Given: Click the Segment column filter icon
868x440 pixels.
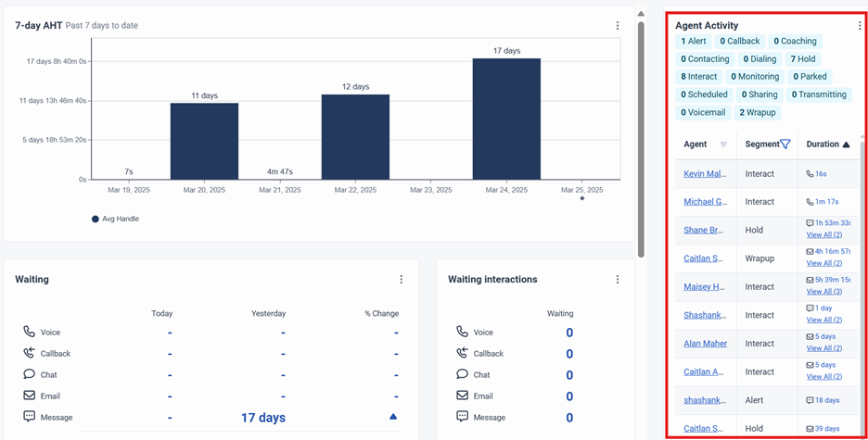Looking at the screenshot, I should pos(785,145).
